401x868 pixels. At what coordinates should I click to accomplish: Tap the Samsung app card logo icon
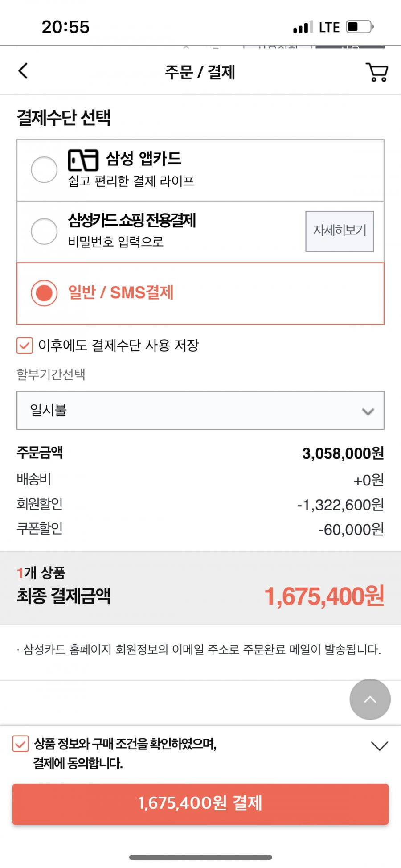coord(83,160)
